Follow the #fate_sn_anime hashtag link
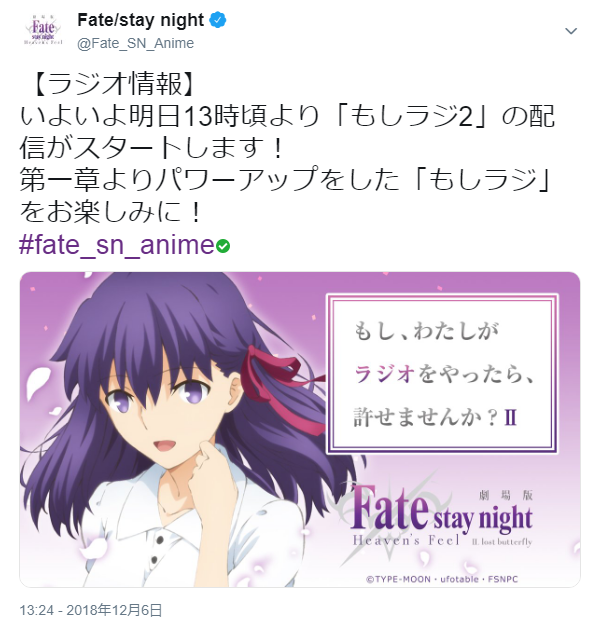This screenshot has width=590, height=626. (117, 245)
